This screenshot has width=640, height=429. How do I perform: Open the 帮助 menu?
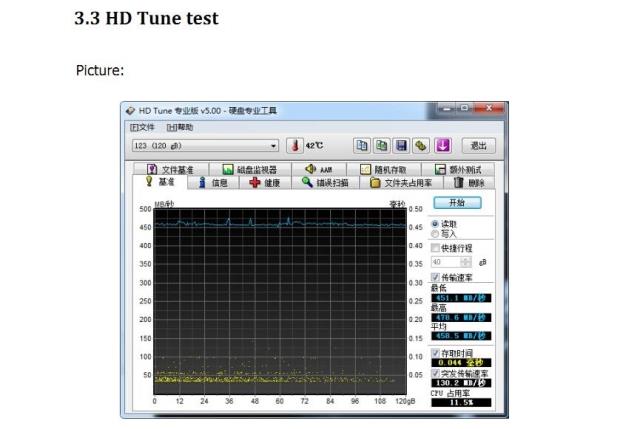(180, 127)
